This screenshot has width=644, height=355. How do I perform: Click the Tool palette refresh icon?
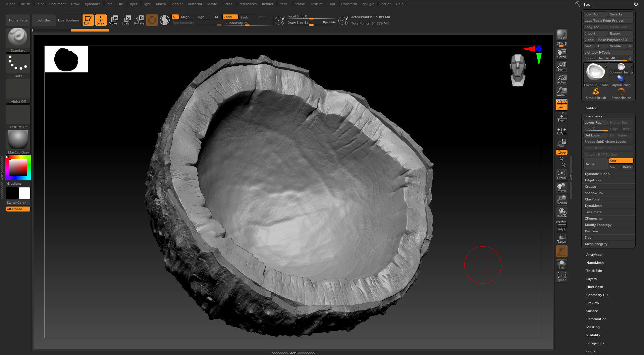coord(636,4)
